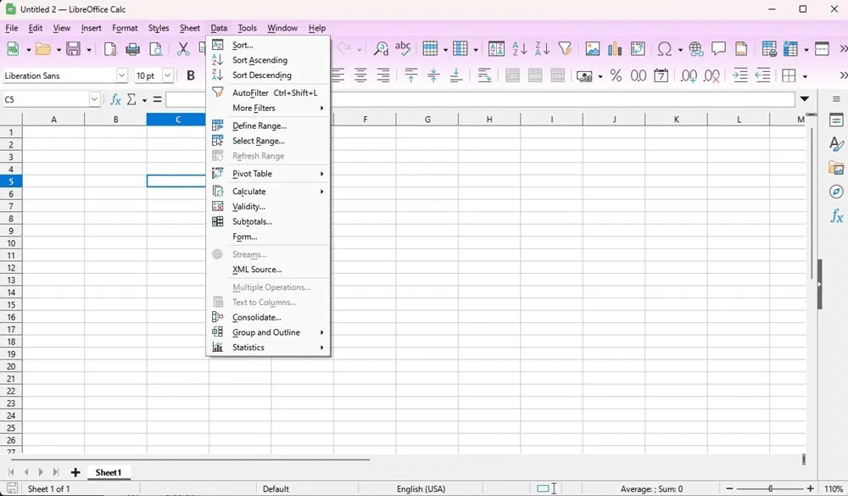This screenshot has width=848, height=496.
Task: Click the Insert Chart icon
Action: [x=615, y=49]
